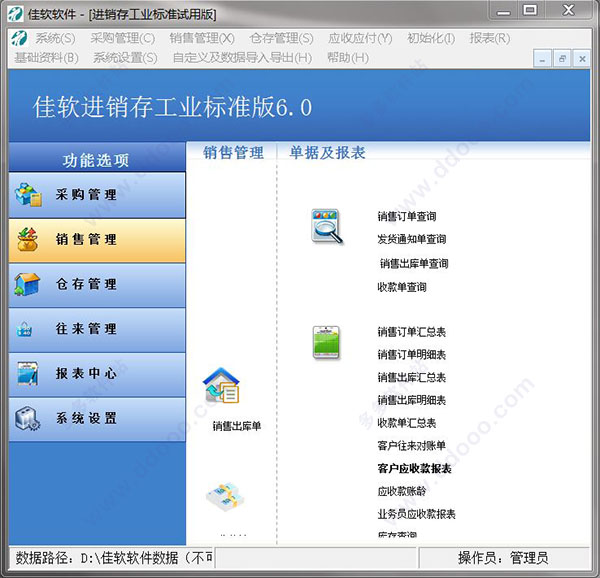Click the 单据及报表 section heading

[328, 153]
